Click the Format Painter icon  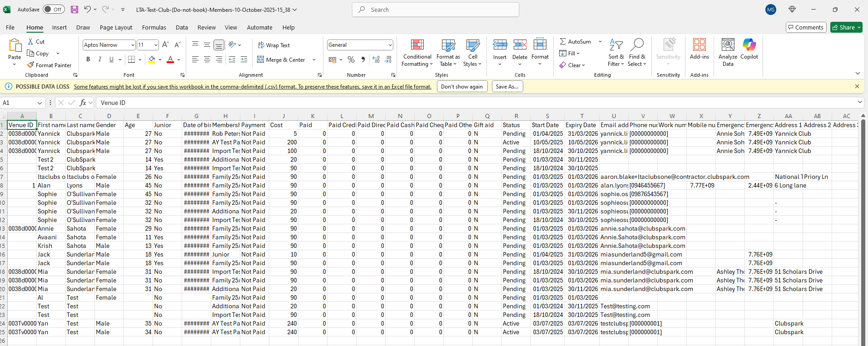(31, 65)
